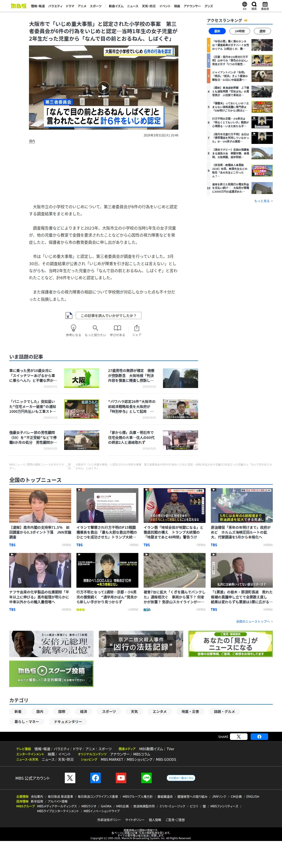Screen dimensions: 282x868
Task: Open the 検索 search icon
Action: 254,6
